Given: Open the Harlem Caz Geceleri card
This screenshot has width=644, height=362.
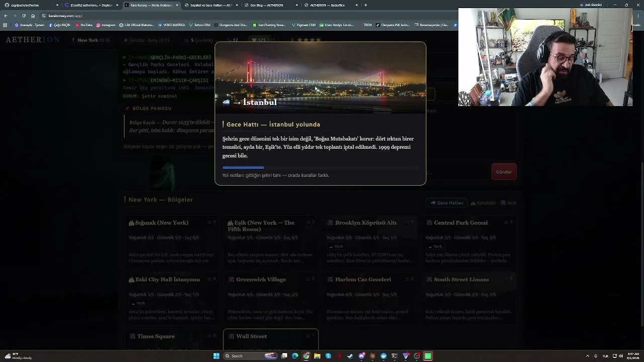Looking at the screenshot, I should click(x=369, y=298).
